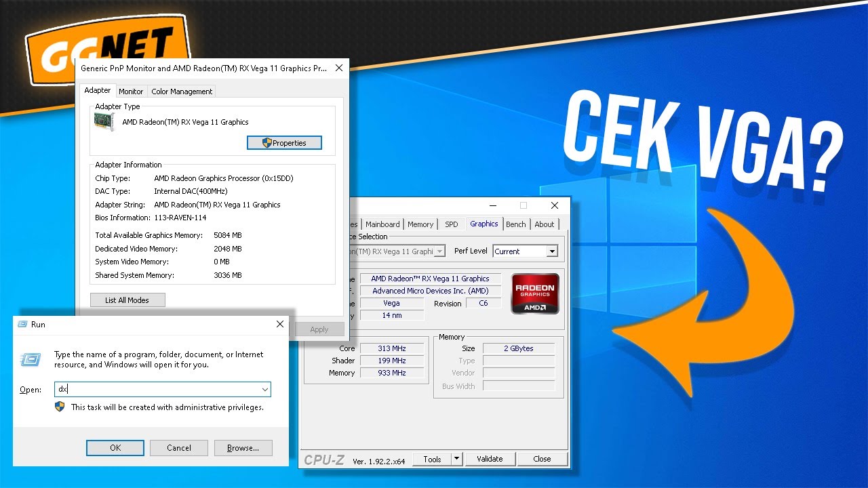Click the adapter Properties button
This screenshot has width=868, height=488.
tap(284, 143)
